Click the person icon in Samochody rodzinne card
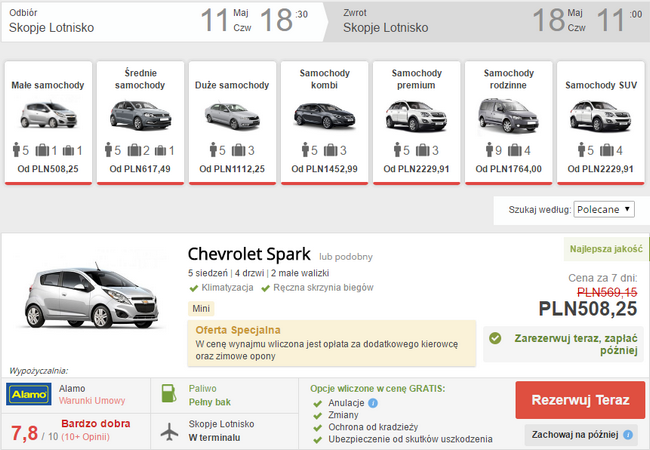Image resolution: width=650 pixels, height=450 pixels. click(x=490, y=150)
